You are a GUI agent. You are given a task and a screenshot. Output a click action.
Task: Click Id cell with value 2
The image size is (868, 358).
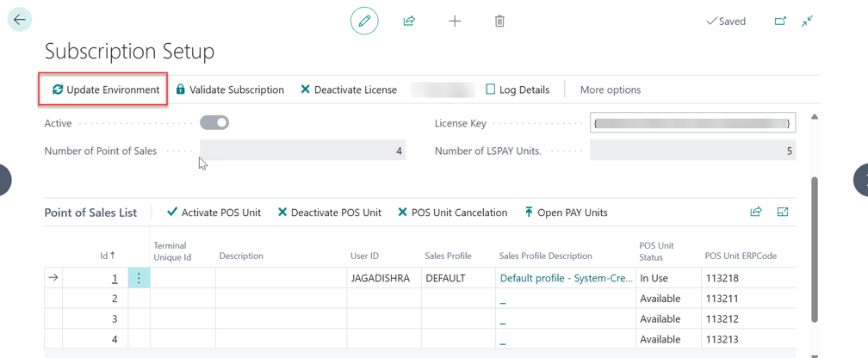96,299
